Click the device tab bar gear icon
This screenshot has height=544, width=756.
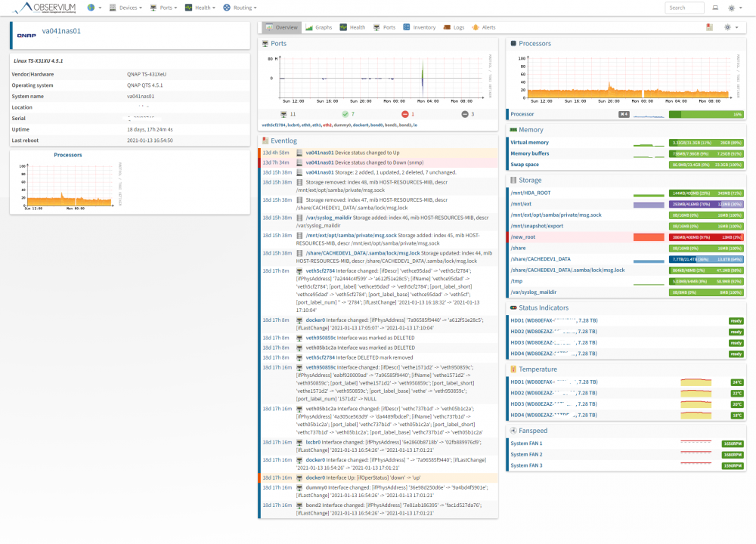[x=731, y=27]
